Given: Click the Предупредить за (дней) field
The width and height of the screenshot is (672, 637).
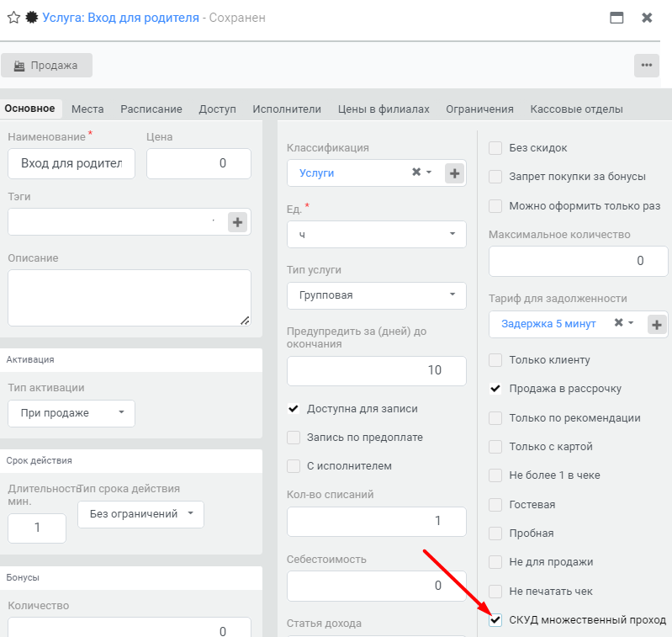Looking at the screenshot, I should point(376,371).
